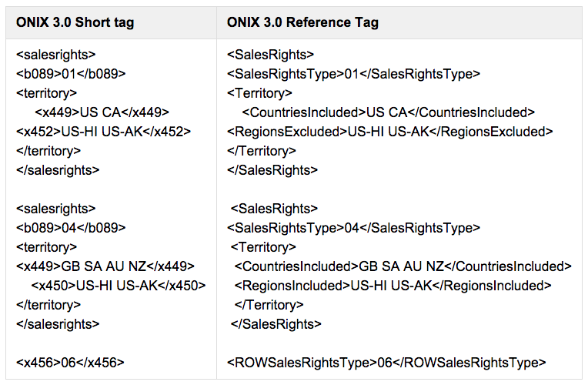Click the last </SalesRights> closing reference tag
Screen dimensions: 588x385
click(x=276, y=324)
